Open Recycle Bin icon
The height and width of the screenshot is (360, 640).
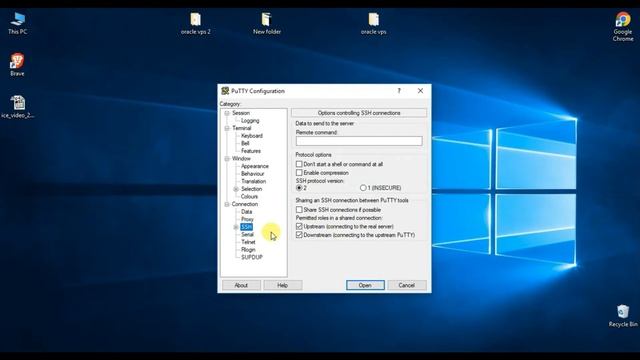[x=623, y=316]
